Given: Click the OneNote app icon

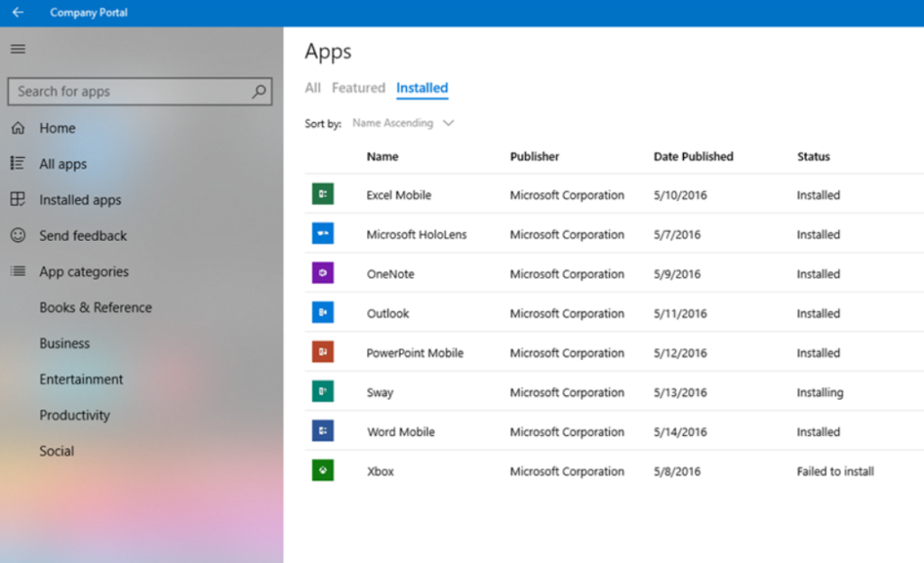Looking at the screenshot, I should 323,272.
